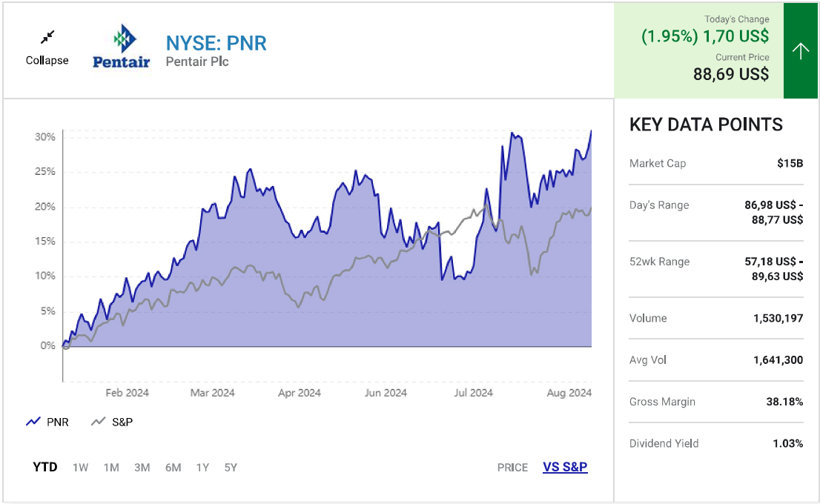Click the green up-arrow price indicator
This screenshot has height=504, width=820.
[801, 50]
